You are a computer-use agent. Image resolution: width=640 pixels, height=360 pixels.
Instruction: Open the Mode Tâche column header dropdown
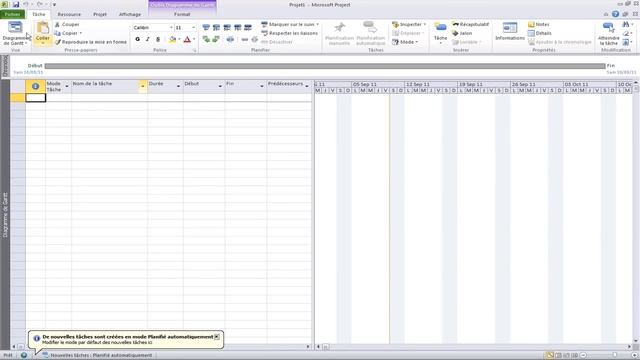pos(67,86)
